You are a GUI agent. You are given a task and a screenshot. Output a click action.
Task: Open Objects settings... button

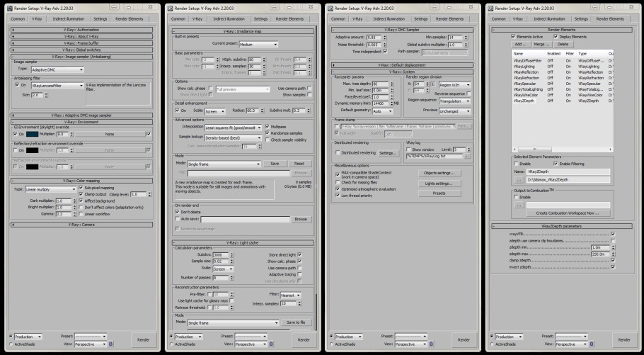point(439,173)
